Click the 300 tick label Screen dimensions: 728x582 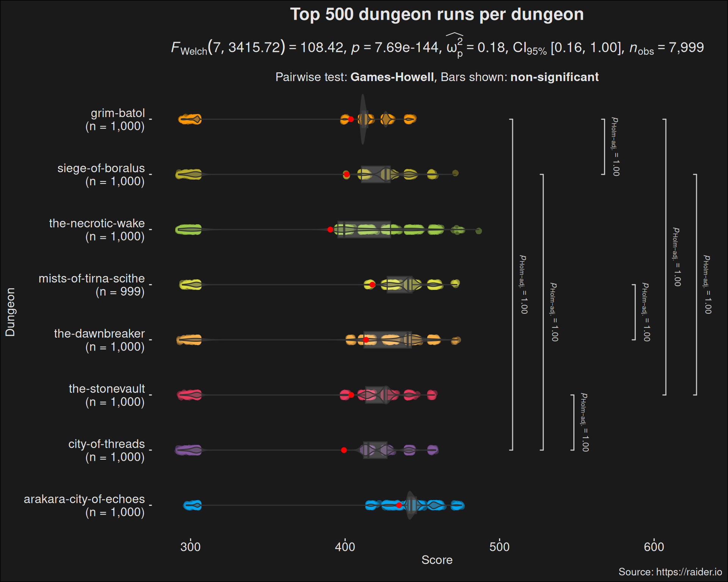190,547
